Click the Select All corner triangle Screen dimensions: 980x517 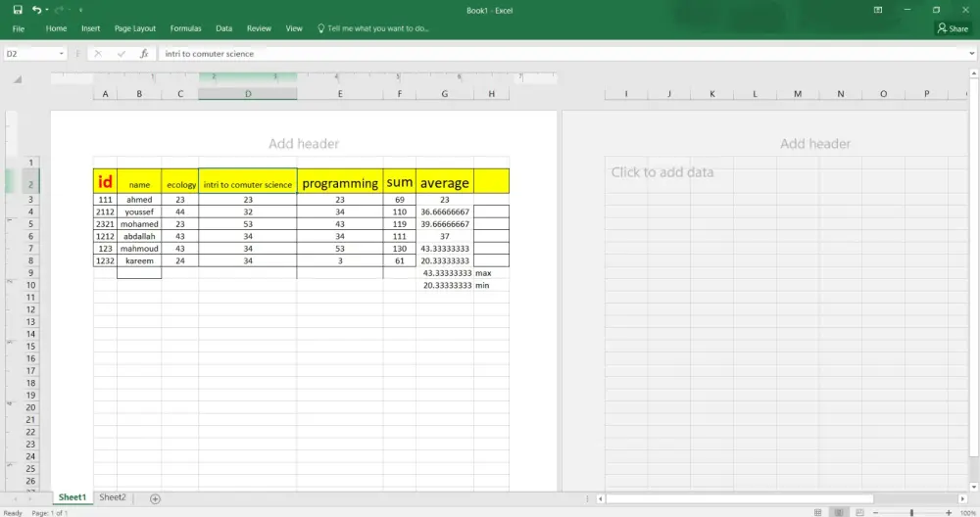click(18, 79)
